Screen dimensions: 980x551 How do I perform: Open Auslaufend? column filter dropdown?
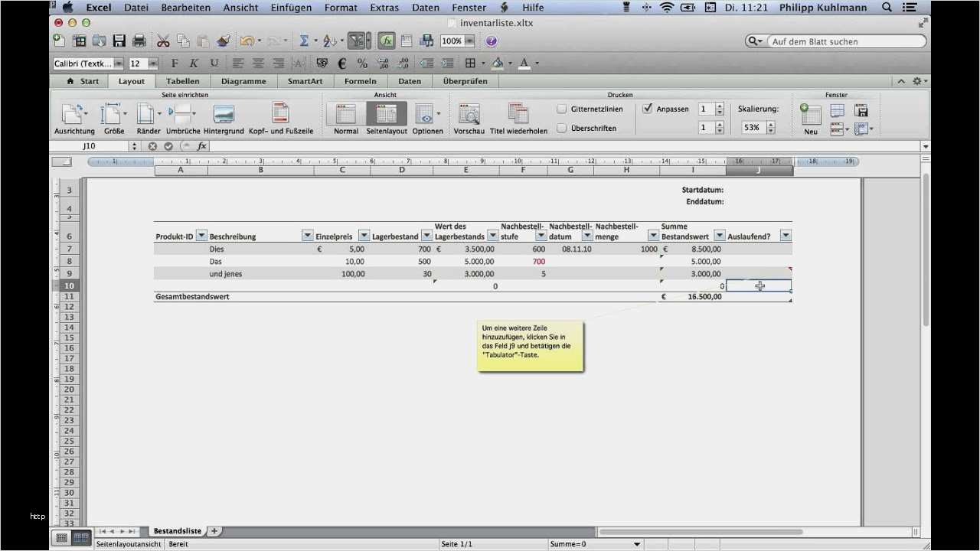785,236
